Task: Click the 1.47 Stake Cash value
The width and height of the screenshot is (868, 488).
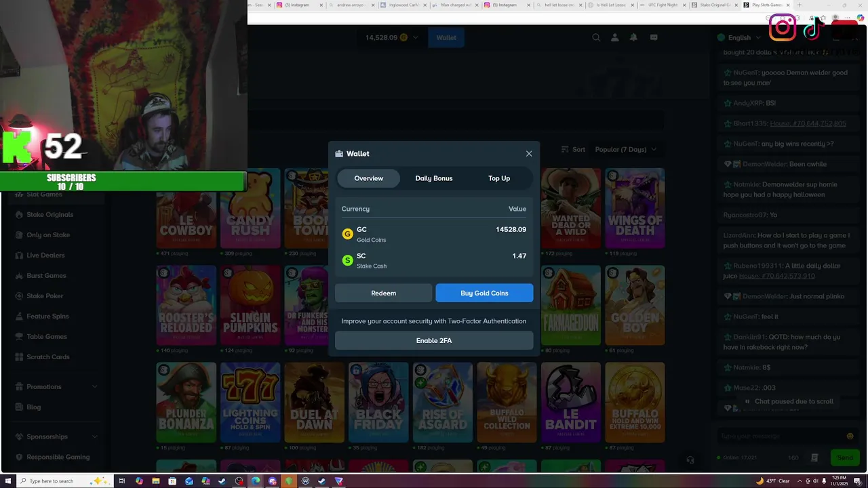Action: [519, 256]
